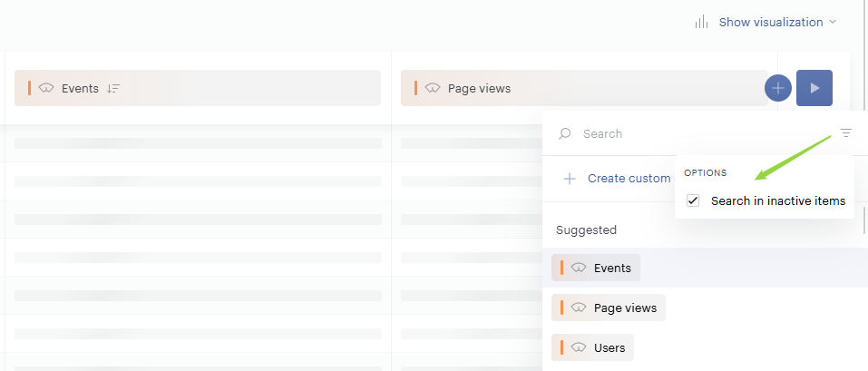Toggle sort order icon on Events column

(x=113, y=89)
